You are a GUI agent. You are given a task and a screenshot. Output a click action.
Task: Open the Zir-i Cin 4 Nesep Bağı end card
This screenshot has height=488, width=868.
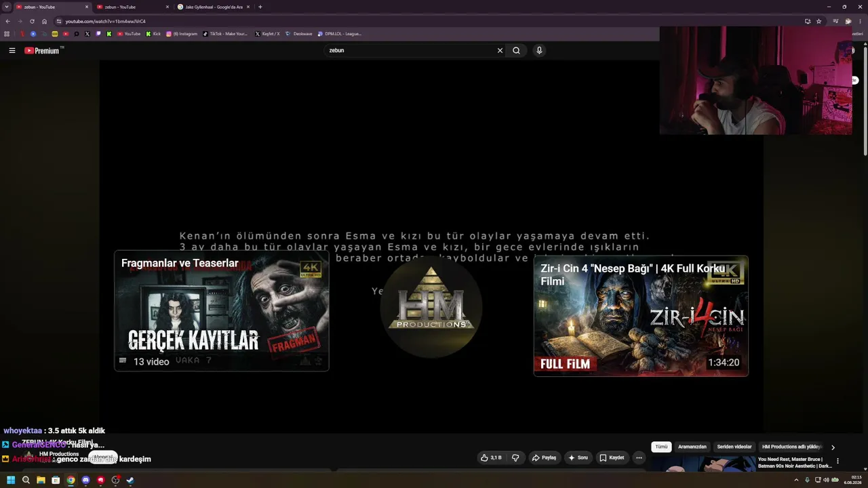pyautogui.click(x=641, y=316)
